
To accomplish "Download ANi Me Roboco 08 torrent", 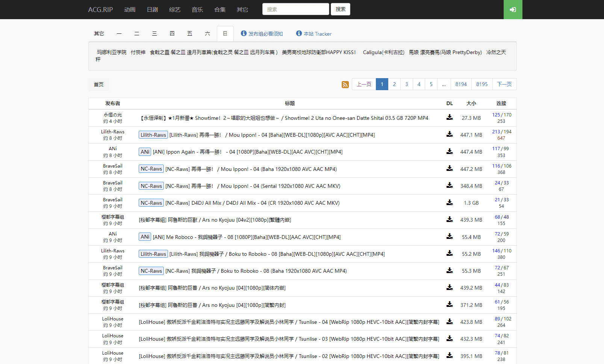I will [450, 237].
